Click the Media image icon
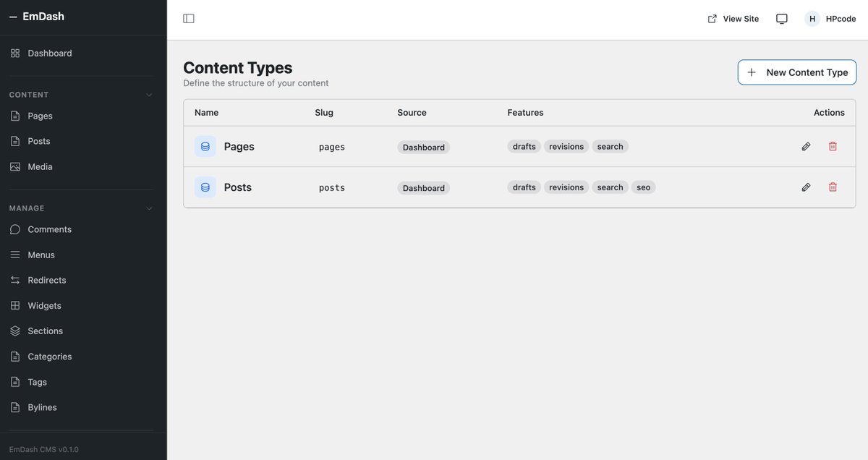The width and height of the screenshot is (868, 460). 15,166
